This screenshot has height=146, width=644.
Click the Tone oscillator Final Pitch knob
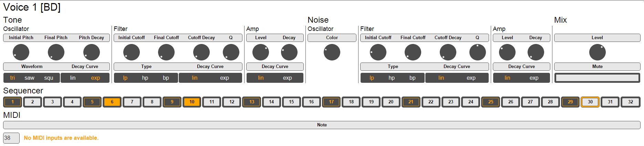click(x=56, y=52)
